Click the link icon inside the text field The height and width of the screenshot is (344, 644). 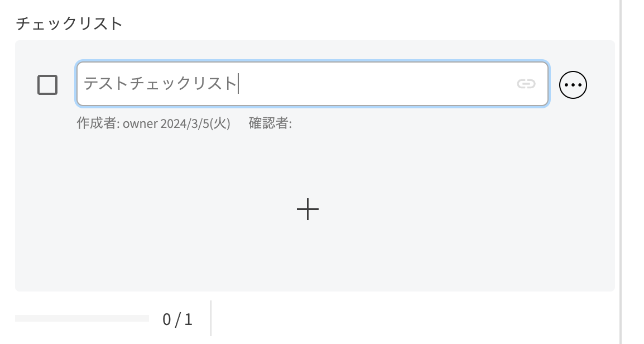526,84
